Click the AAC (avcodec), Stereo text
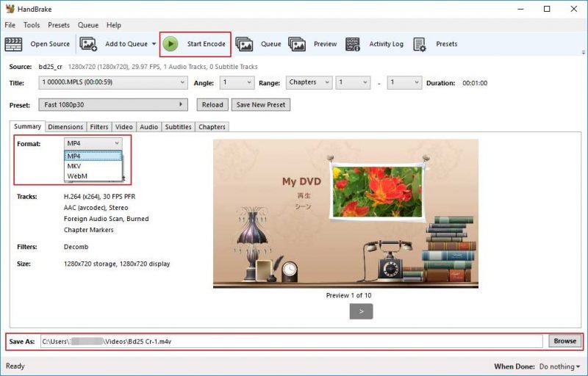The width and height of the screenshot is (588, 376). pos(96,208)
